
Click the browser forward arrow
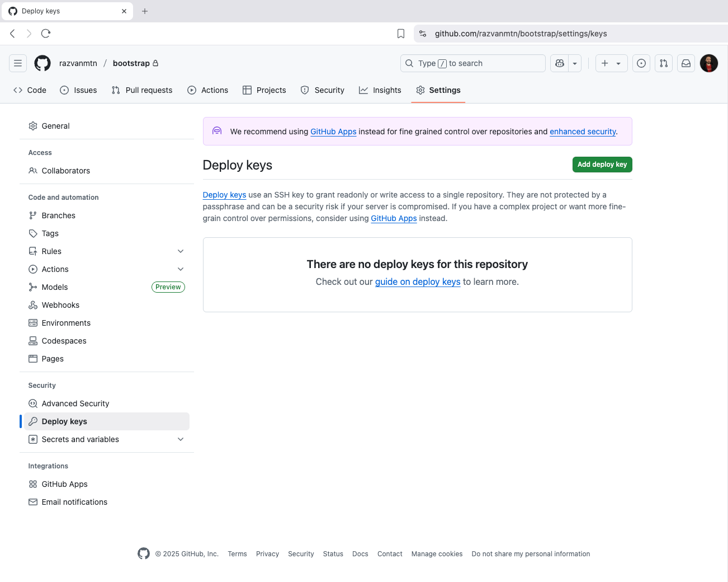pyautogui.click(x=29, y=34)
